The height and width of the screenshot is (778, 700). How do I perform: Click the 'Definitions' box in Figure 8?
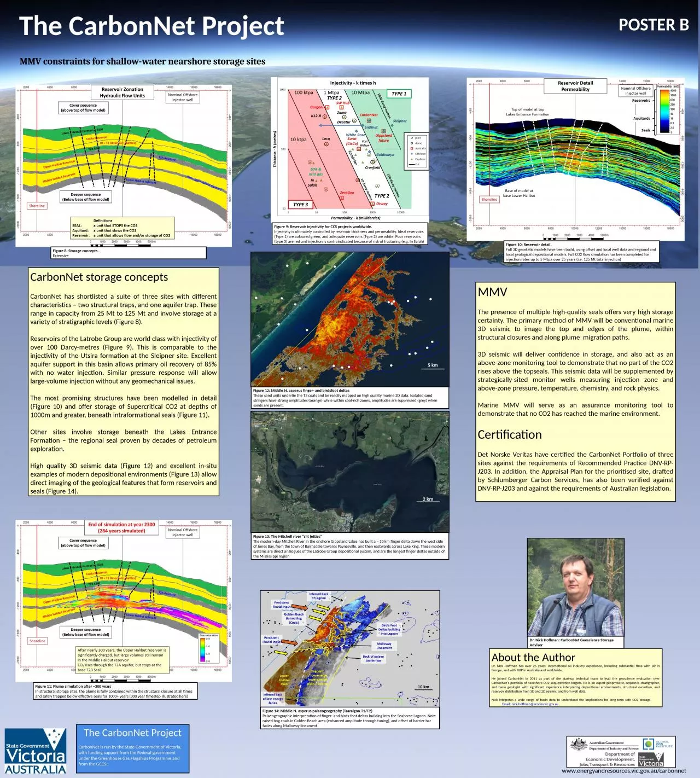coord(121,228)
